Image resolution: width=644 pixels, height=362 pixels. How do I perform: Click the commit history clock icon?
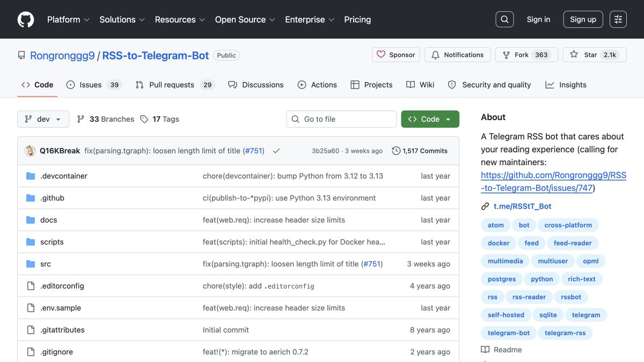[396, 151]
